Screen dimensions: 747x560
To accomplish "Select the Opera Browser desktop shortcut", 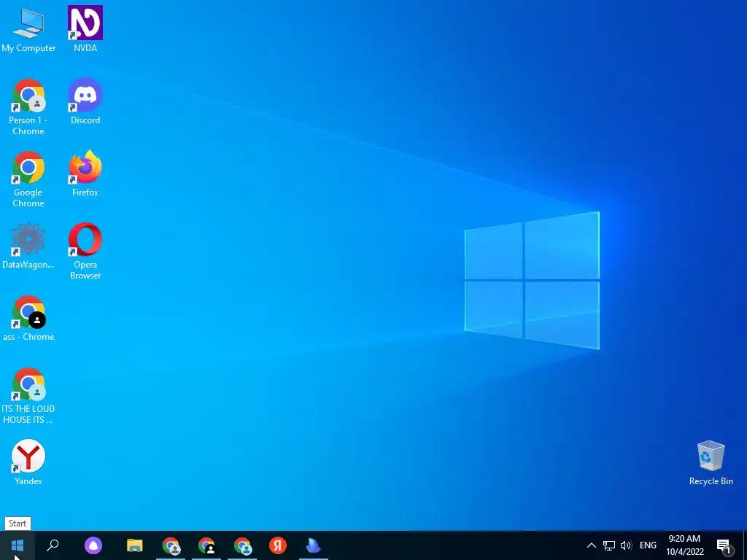I will 85,252.
